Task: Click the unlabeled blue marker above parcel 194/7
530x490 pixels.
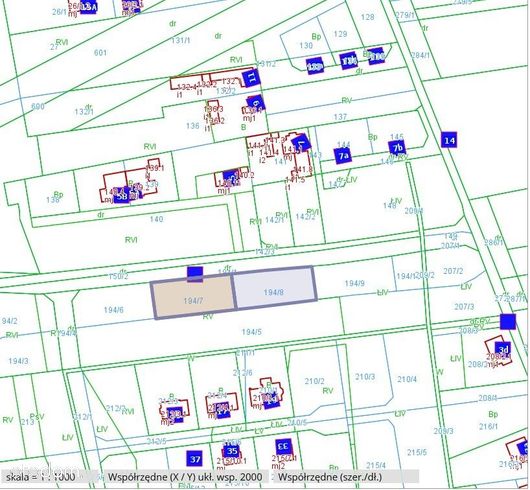Action: pos(195,274)
